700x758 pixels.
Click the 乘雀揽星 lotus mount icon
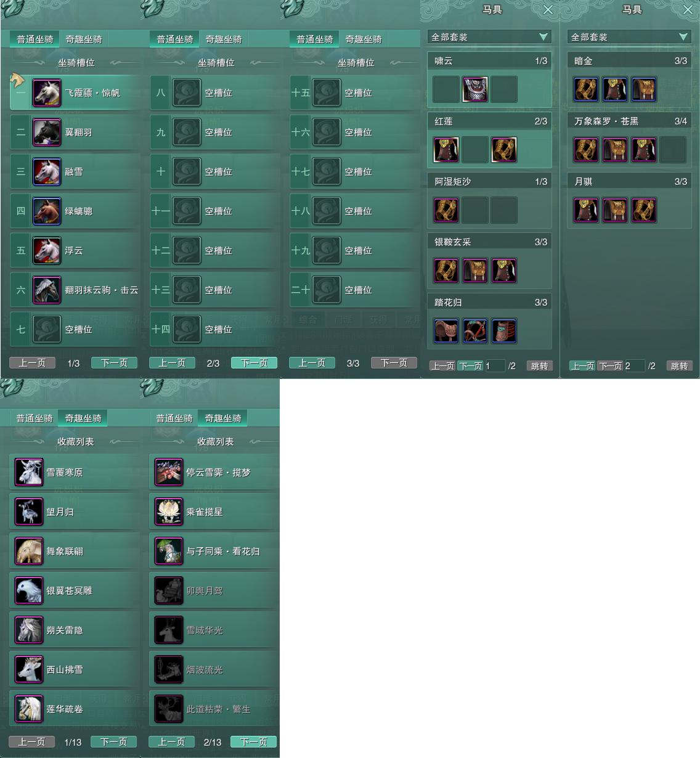click(x=169, y=512)
